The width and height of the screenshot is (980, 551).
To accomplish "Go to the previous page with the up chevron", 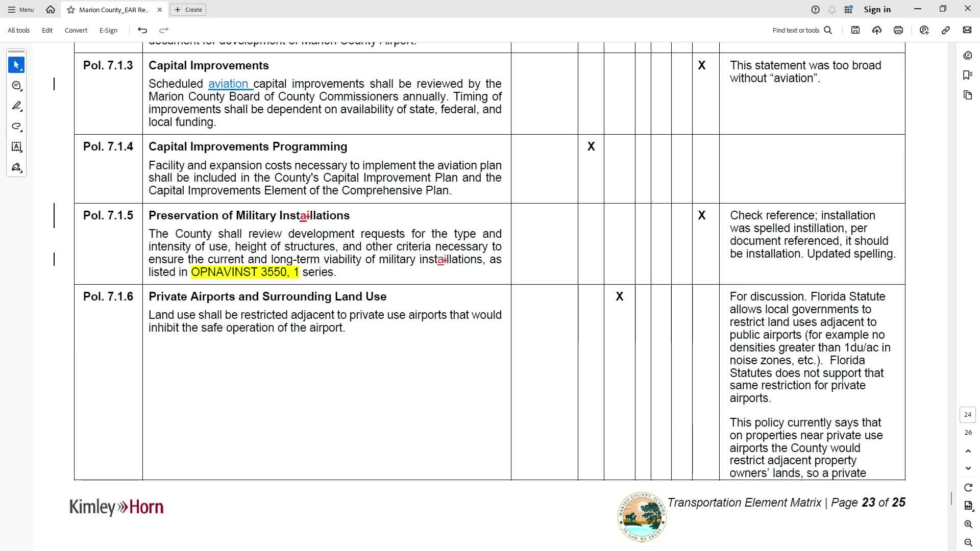I will click(968, 451).
